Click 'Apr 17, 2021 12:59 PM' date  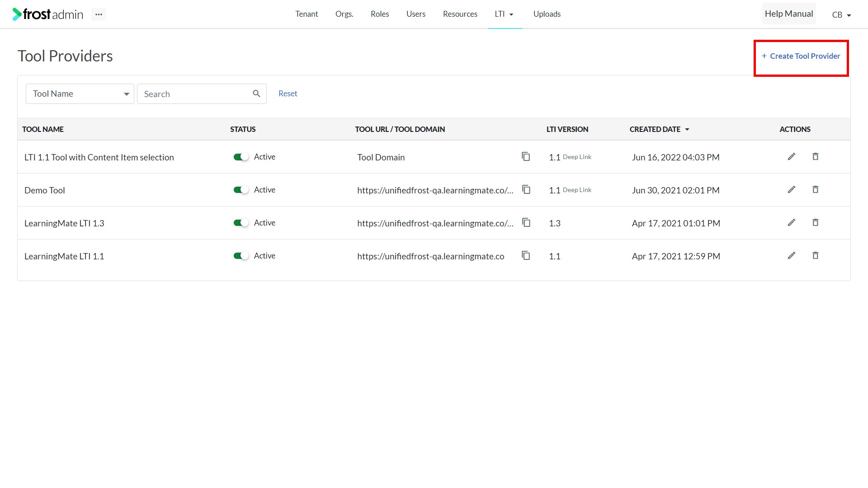[676, 256]
